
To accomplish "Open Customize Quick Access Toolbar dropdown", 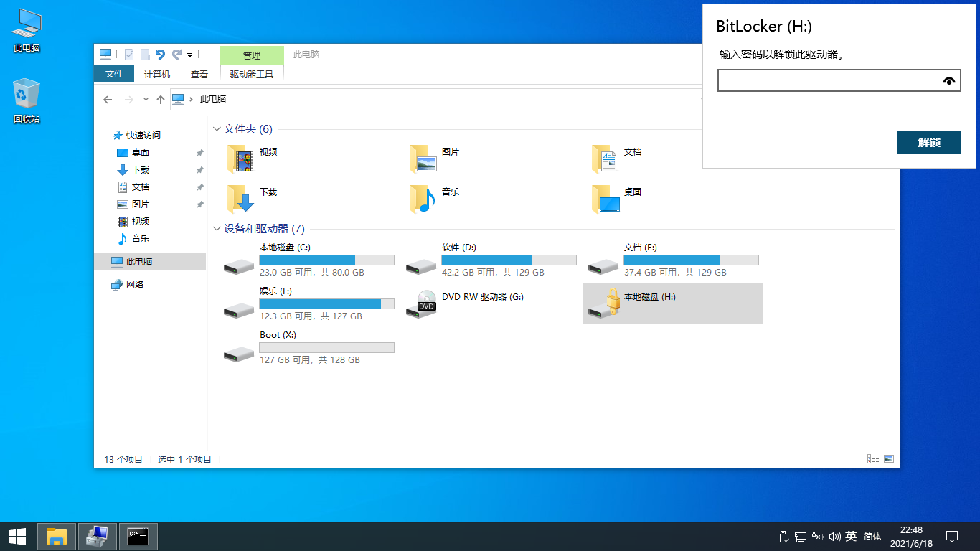I will pyautogui.click(x=190, y=55).
